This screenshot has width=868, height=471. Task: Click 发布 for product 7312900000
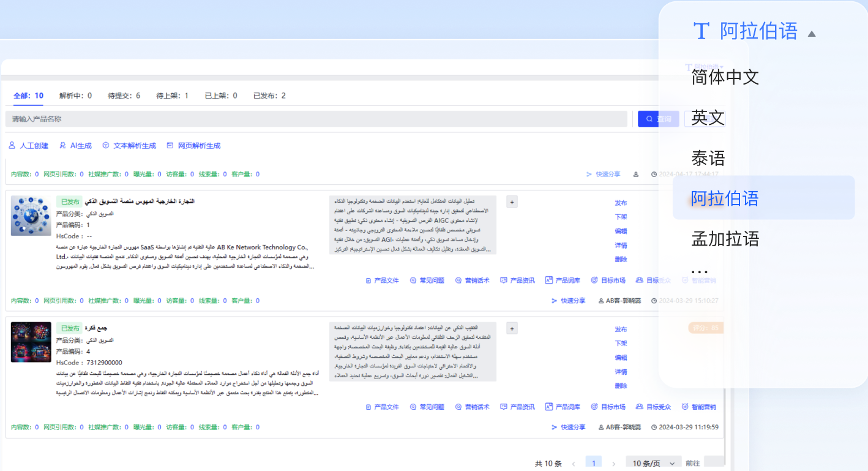click(x=621, y=330)
